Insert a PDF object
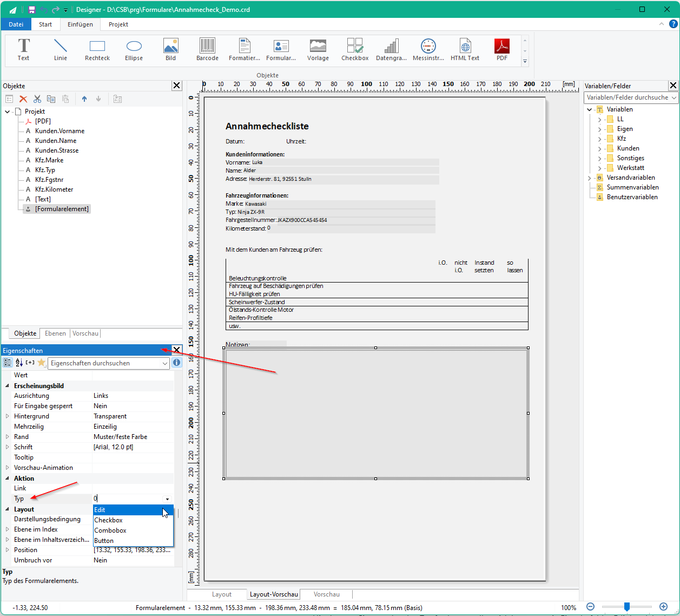Viewport: 680px width, 616px height. pos(502,50)
